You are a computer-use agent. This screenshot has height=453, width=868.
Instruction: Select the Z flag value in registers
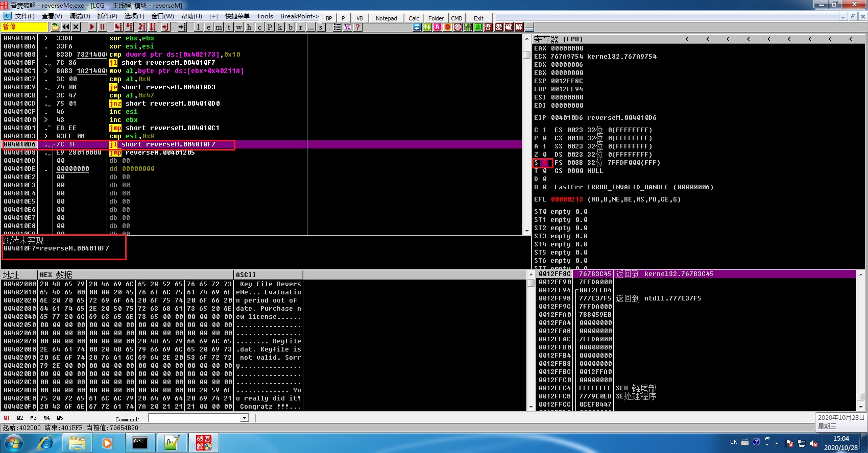point(544,155)
